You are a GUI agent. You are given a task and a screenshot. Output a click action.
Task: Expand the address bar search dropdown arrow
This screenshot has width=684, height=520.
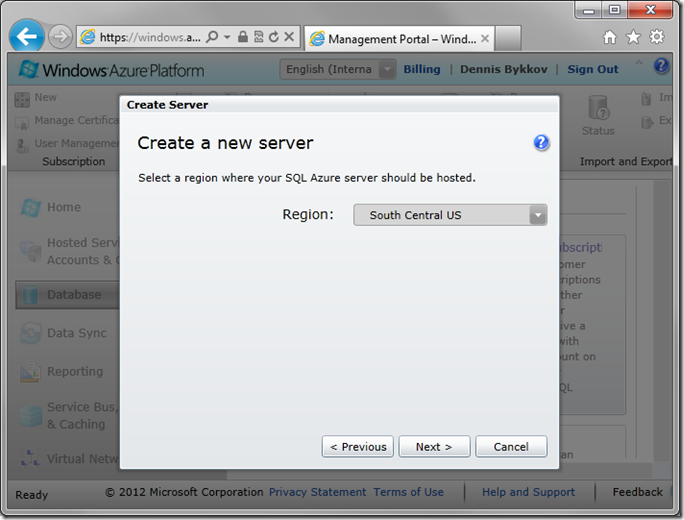[227, 37]
